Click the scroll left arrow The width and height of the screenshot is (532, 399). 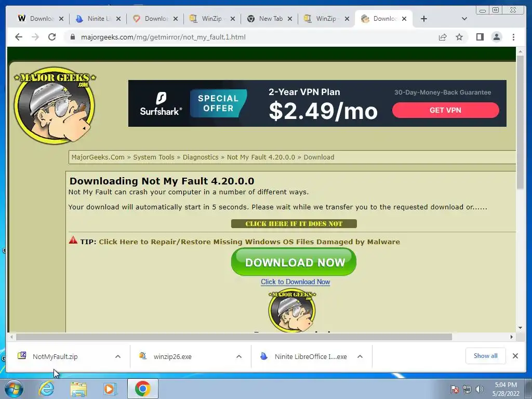11,337
